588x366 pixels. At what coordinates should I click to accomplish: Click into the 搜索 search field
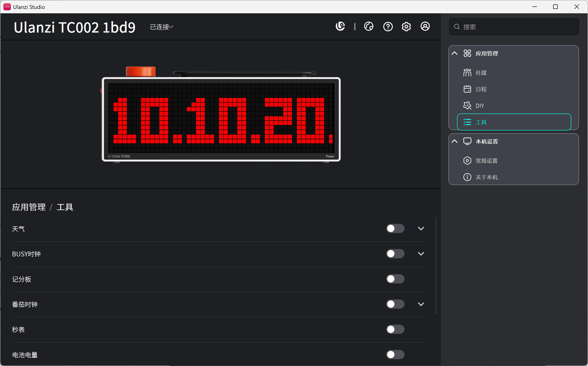point(514,27)
